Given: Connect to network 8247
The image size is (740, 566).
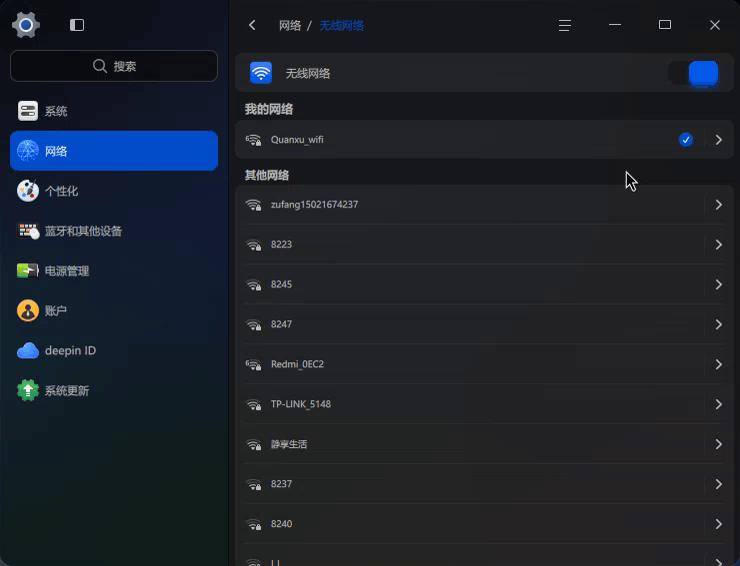Looking at the screenshot, I should [484, 324].
